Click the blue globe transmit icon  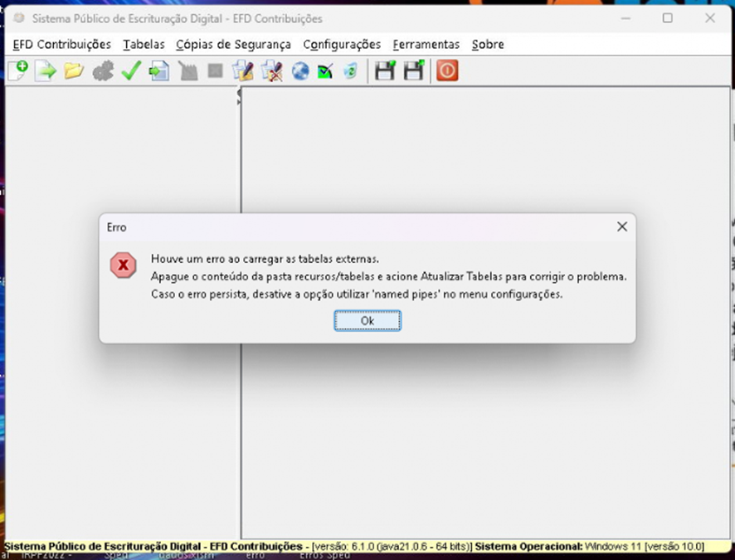coord(299,71)
